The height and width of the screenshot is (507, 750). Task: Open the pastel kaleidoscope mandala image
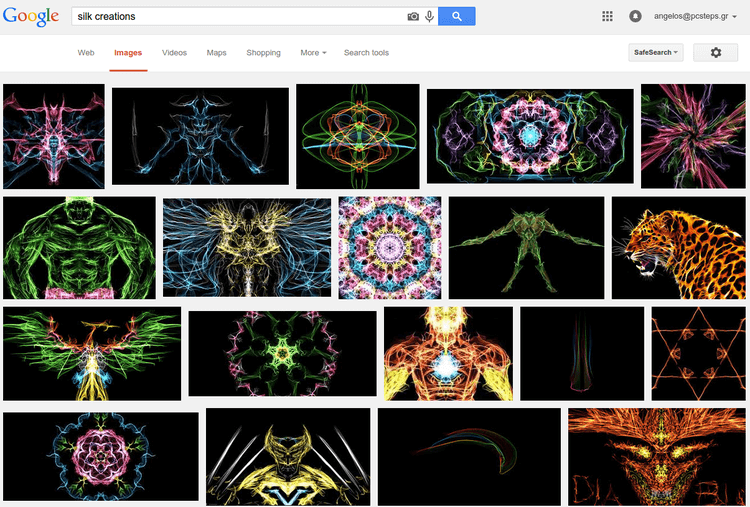(x=390, y=248)
